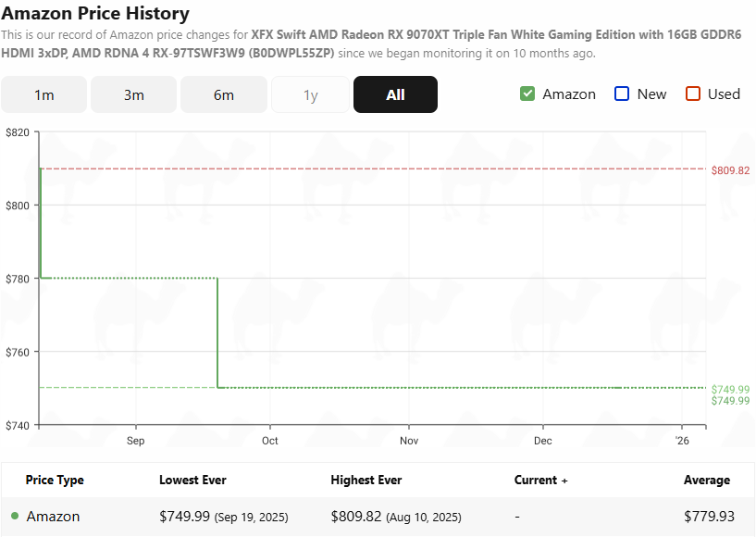Select the 3m time range button
This screenshot has height=537, width=756.
[133, 94]
